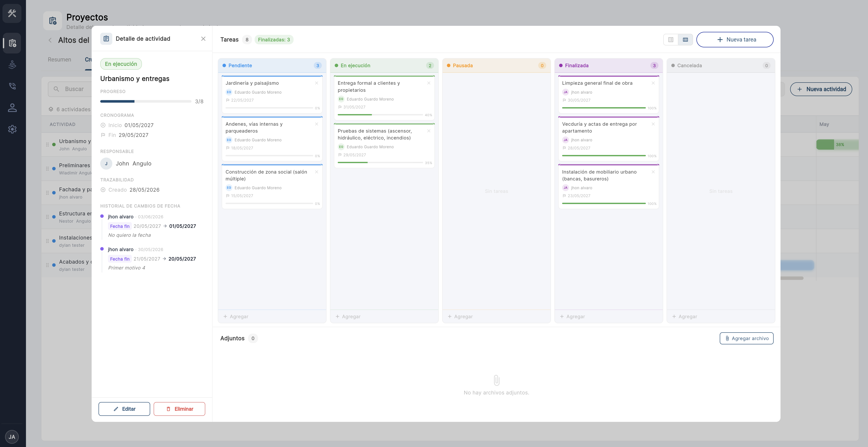Screen dimensions: 868x447
Task: Open the Entrega formal a clientes card
Action: click(x=384, y=98)
